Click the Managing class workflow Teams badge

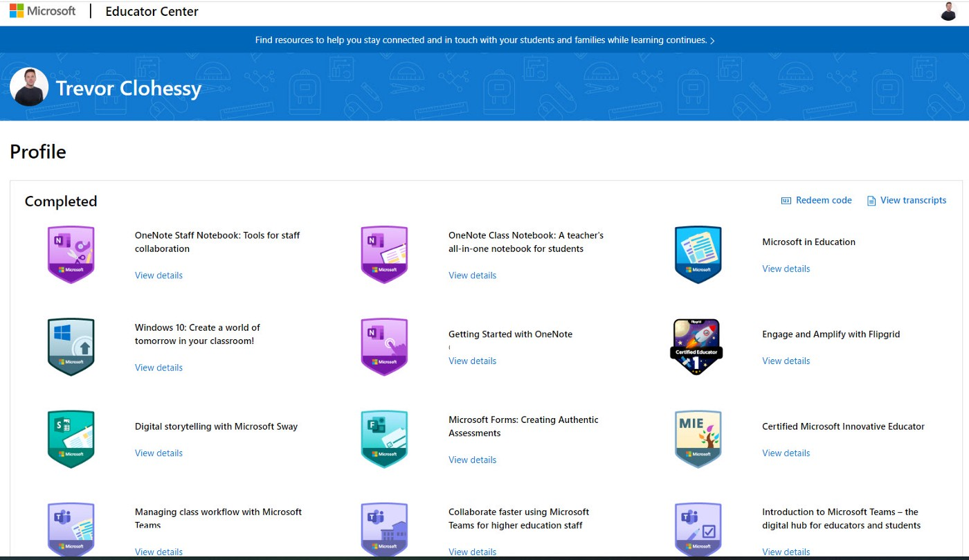[x=71, y=528]
